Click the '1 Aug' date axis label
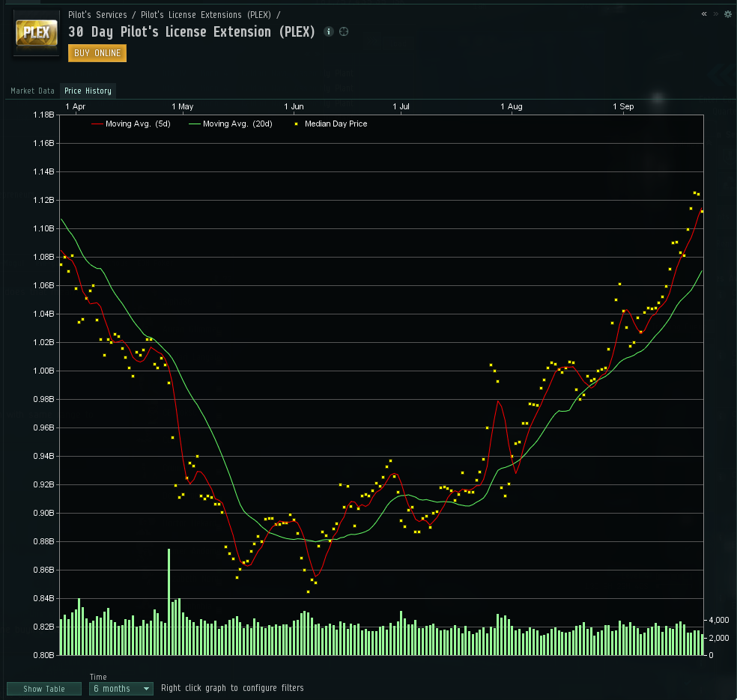 (512, 106)
